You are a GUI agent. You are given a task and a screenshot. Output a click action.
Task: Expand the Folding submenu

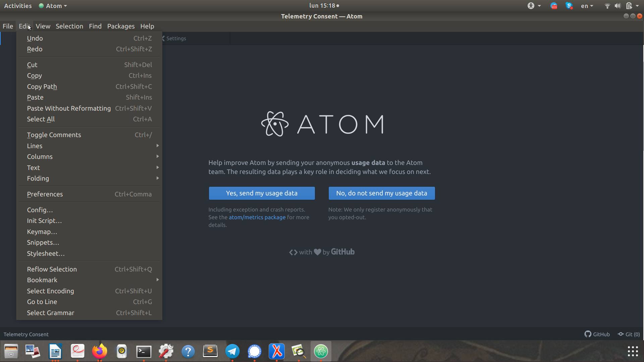tap(89, 178)
